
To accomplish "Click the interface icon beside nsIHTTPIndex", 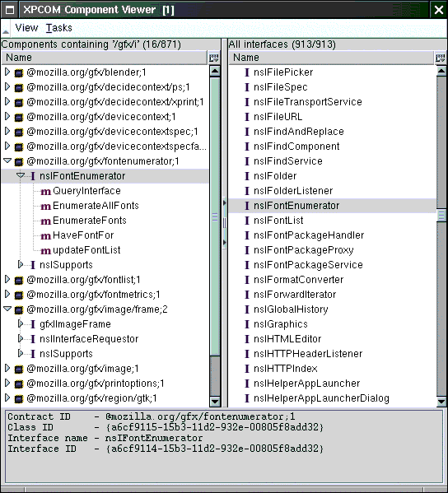I will coord(247,369).
